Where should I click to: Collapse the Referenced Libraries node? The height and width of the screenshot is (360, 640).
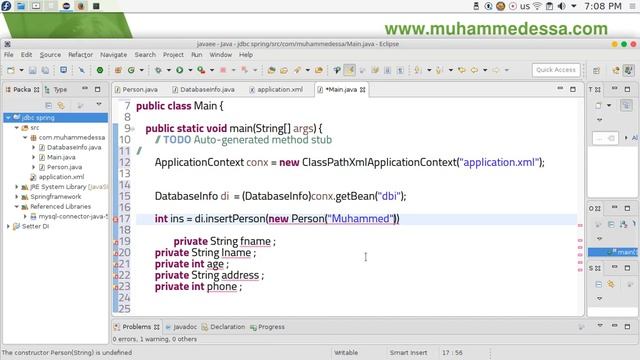pyautogui.click(x=17, y=207)
